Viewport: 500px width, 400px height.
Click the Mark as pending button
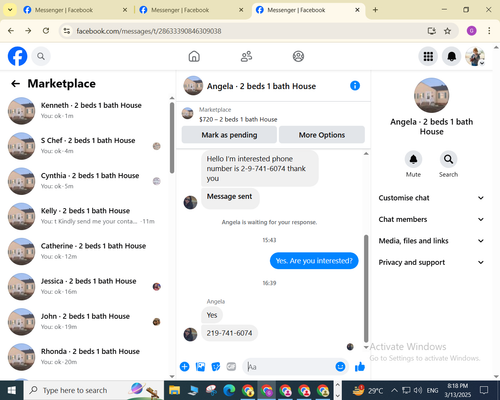click(x=229, y=135)
